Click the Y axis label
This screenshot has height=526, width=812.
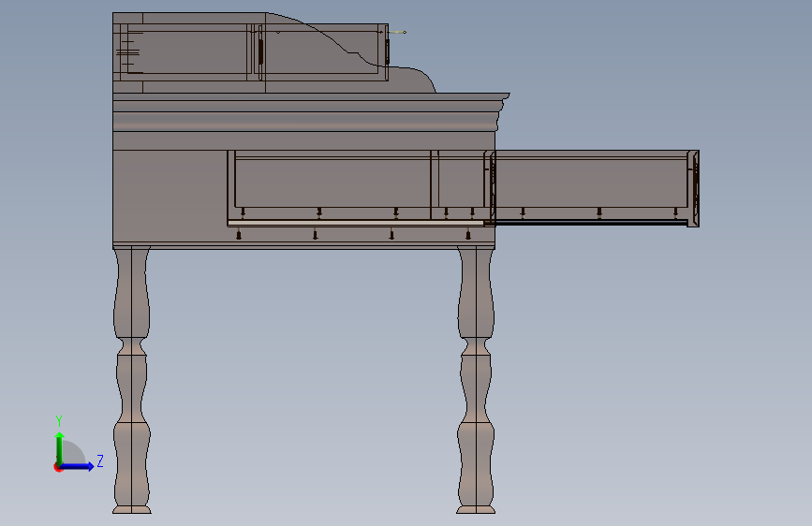point(59,420)
